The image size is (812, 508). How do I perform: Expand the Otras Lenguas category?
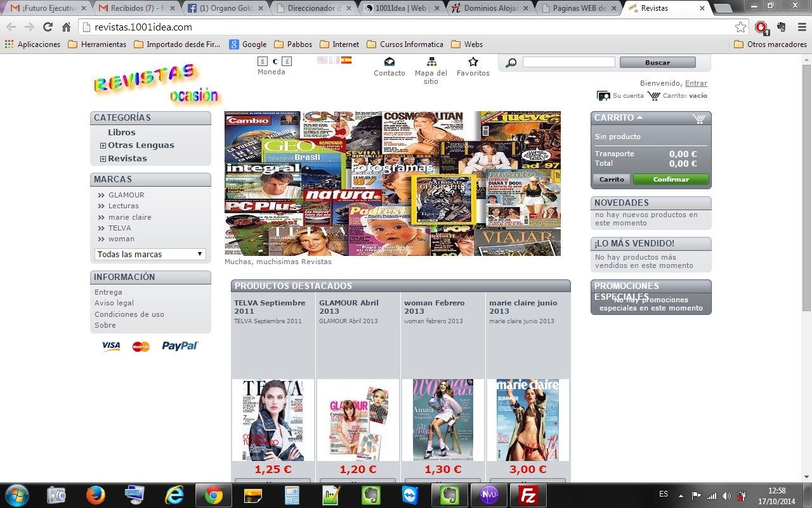[x=103, y=145]
